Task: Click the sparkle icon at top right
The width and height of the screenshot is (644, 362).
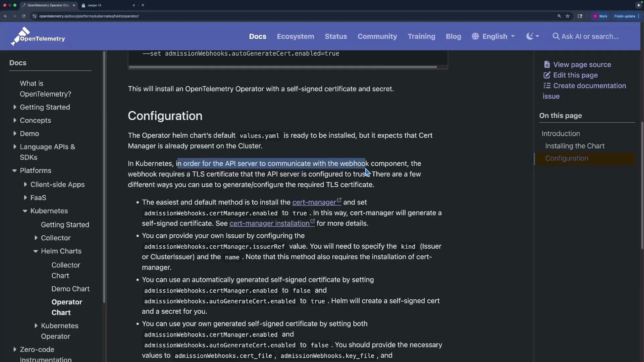Action: click(x=638, y=5)
